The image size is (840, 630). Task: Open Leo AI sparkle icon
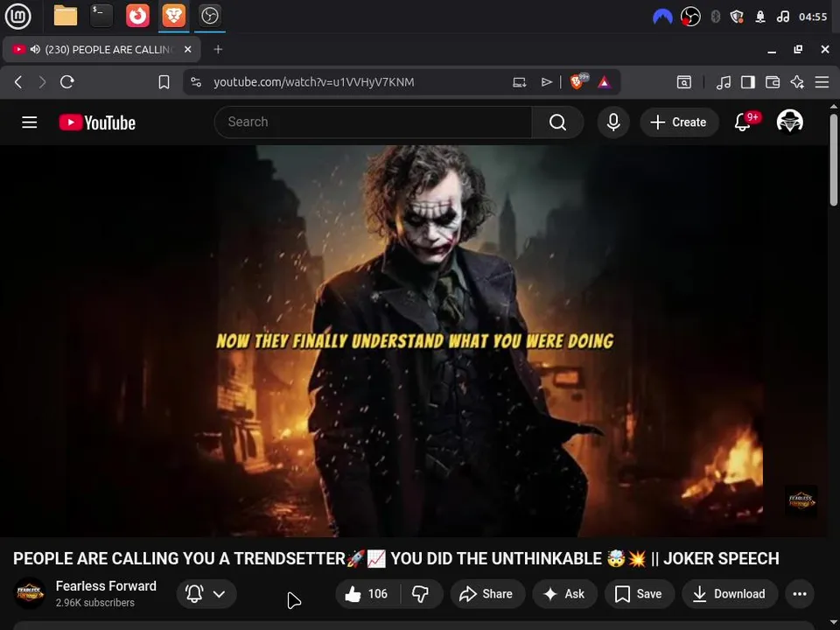797,82
